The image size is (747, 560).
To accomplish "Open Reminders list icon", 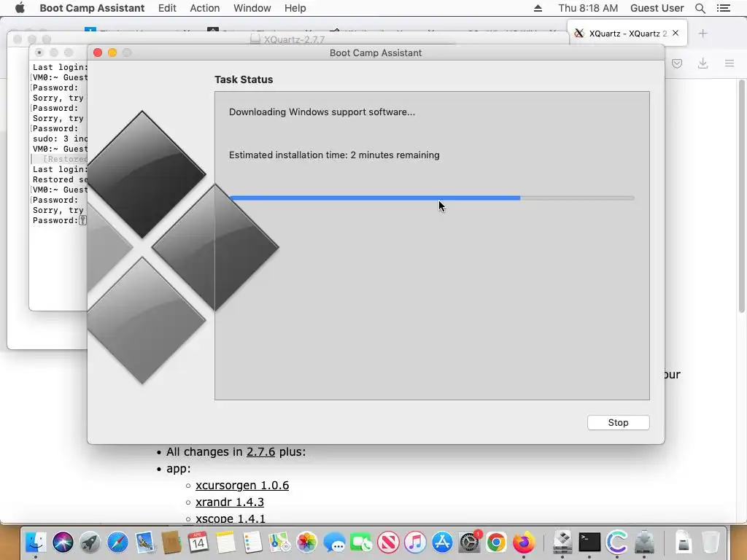I will [x=252, y=542].
